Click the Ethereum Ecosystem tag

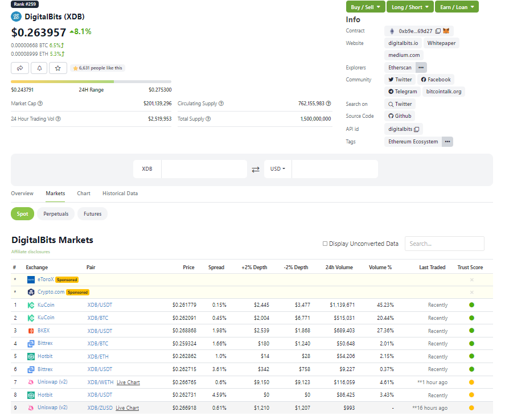tap(413, 142)
